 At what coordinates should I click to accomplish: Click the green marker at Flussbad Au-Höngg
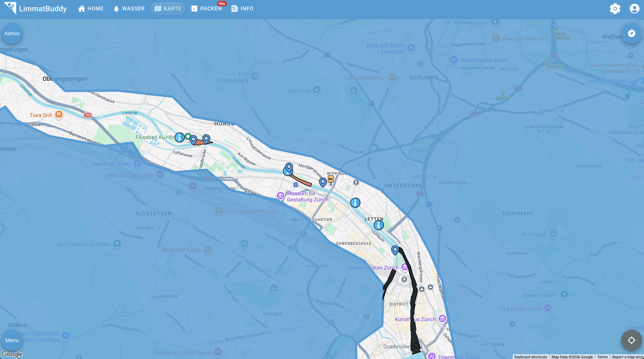[188, 137]
